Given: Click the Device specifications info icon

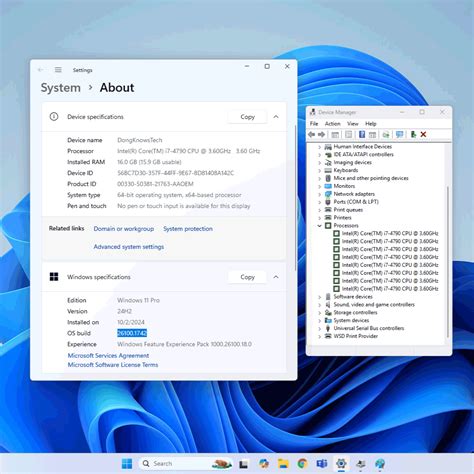Looking at the screenshot, I should pyautogui.click(x=54, y=116).
